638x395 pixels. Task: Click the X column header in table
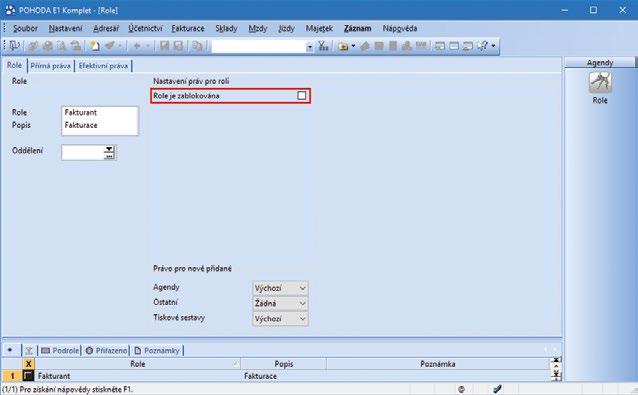click(28, 364)
